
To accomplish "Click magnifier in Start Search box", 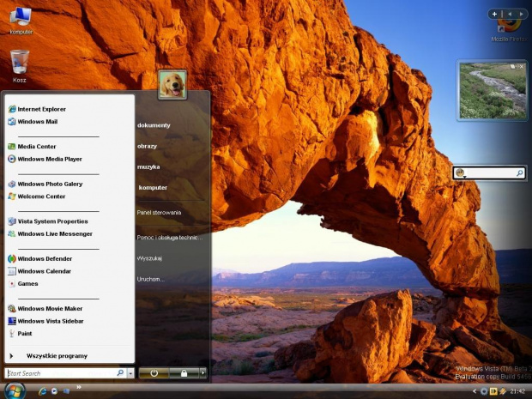I will point(120,373).
